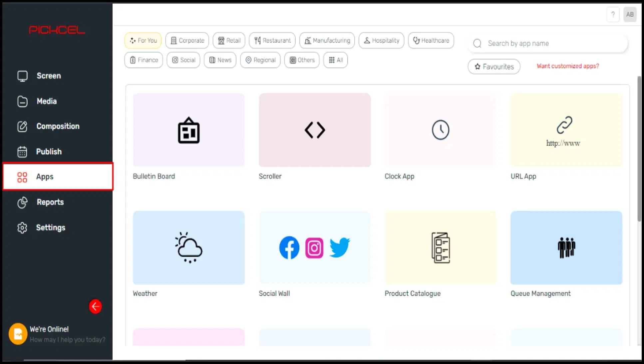Open the Screen section in the sidebar
The height and width of the screenshot is (364, 644).
tap(49, 76)
